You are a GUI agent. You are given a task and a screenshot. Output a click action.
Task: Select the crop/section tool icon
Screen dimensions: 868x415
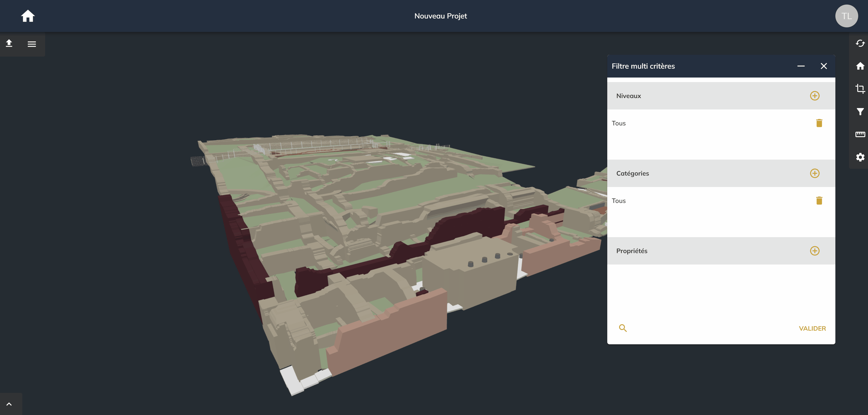pos(860,89)
